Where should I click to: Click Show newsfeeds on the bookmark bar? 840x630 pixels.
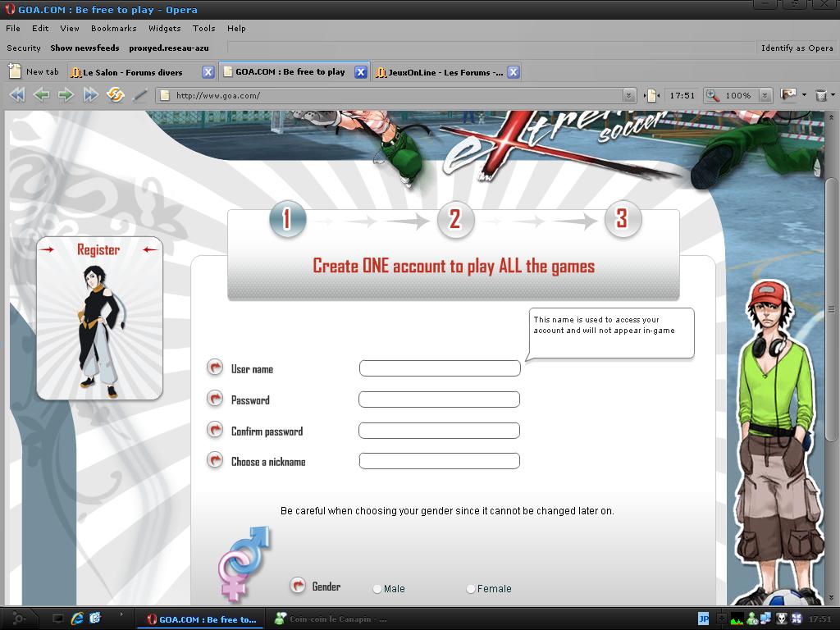click(x=84, y=48)
